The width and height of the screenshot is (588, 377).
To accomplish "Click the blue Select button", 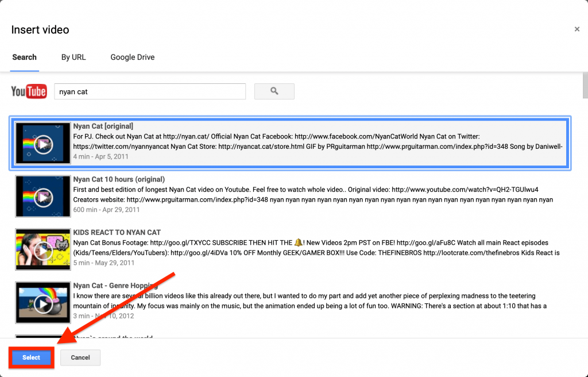I will pyautogui.click(x=31, y=357).
